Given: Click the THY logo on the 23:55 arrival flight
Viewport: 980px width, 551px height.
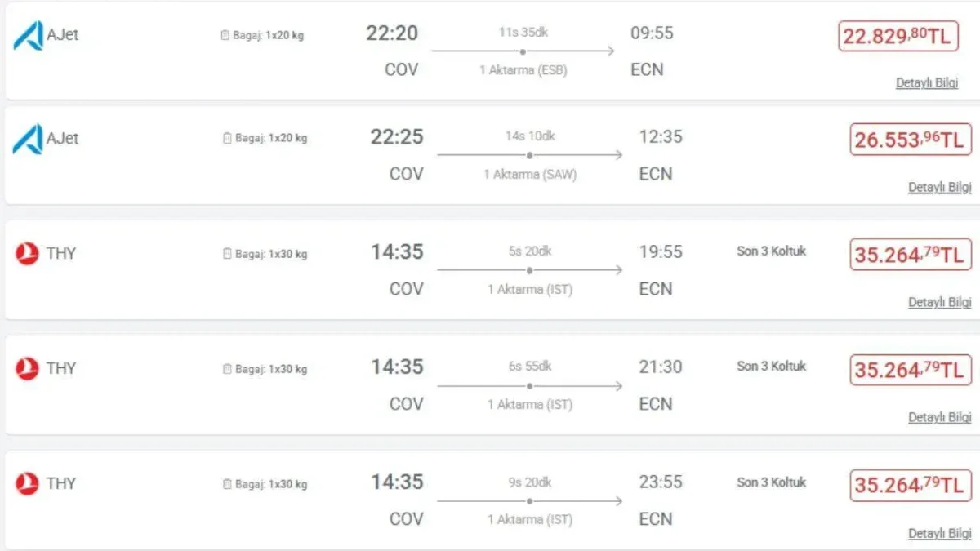Looking at the screenshot, I should [27, 484].
